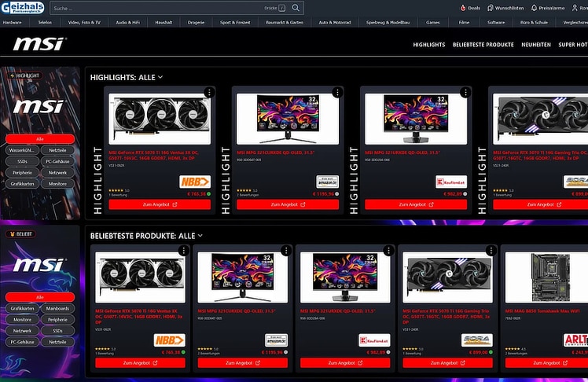This screenshot has width=588, height=382.
Task: Click Beliebteste MPG 321CURXDE curved monitor image
Action: tap(243, 277)
